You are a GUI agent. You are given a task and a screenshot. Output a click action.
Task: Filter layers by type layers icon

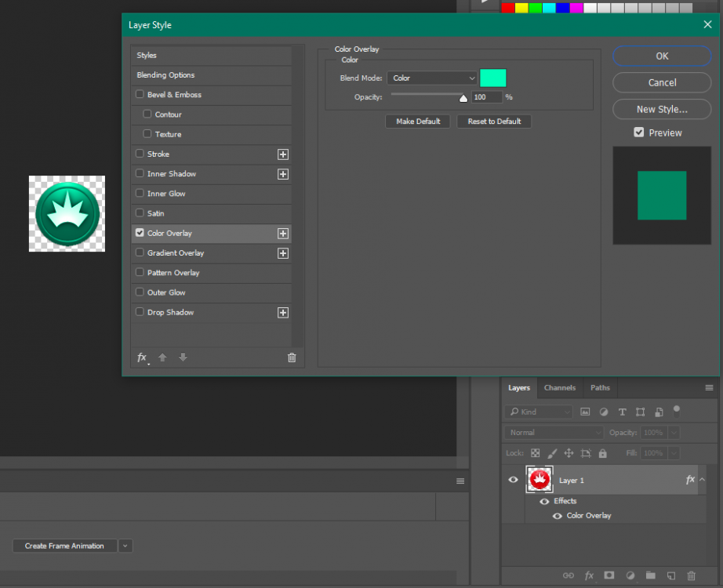coord(622,412)
